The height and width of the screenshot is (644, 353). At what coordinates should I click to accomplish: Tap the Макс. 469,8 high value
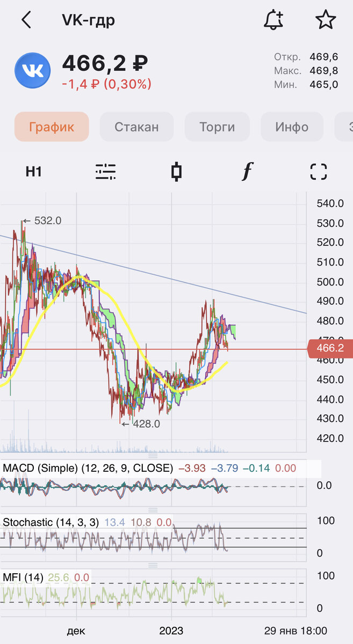click(x=306, y=70)
